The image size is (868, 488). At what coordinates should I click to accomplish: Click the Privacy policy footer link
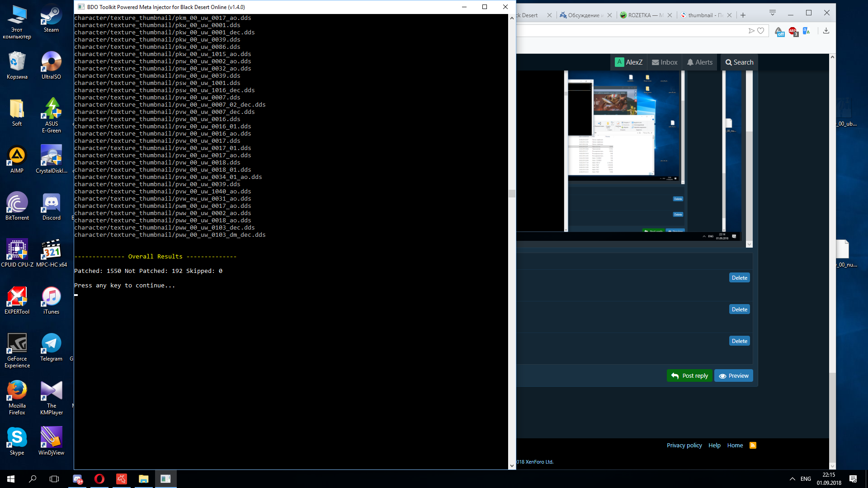[684, 445]
